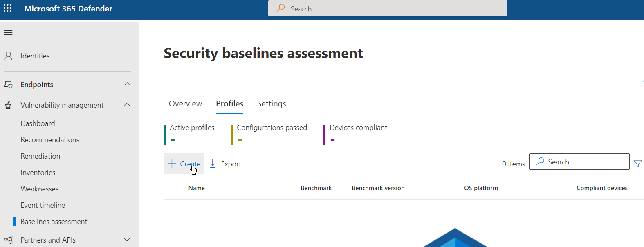Click the top global Search box
The width and height of the screenshot is (644, 247).
pyautogui.click(x=387, y=9)
